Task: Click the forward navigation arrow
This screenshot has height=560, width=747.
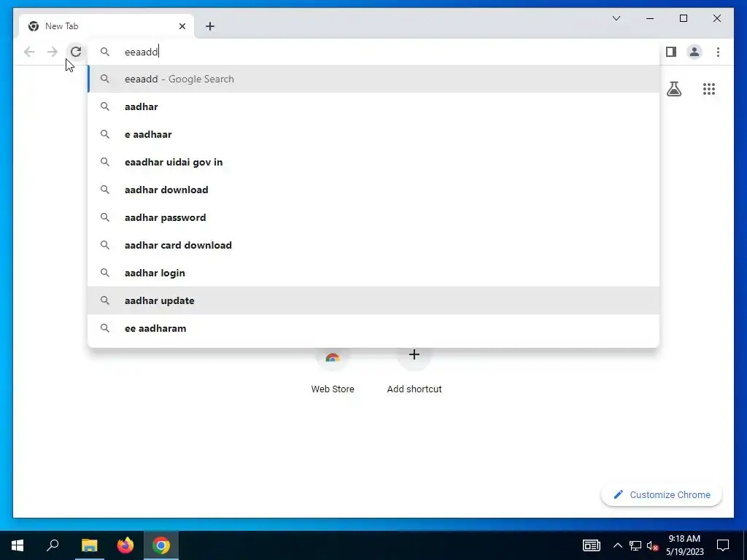Action: click(53, 52)
